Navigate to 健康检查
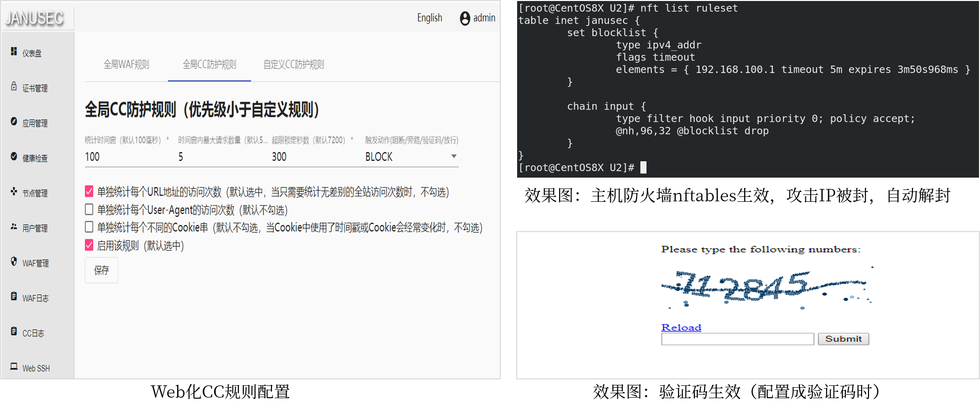The width and height of the screenshot is (980, 412). [x=35, y=158]
